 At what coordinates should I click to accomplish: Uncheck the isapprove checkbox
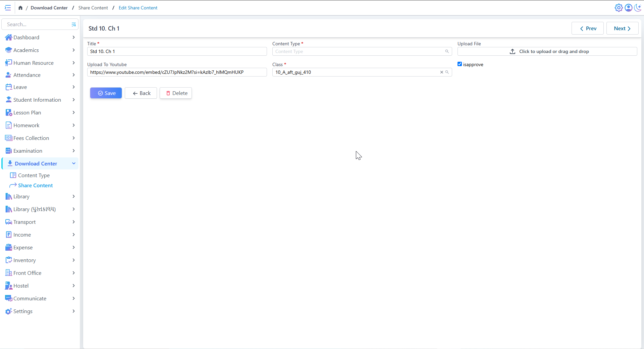(460, 64)
